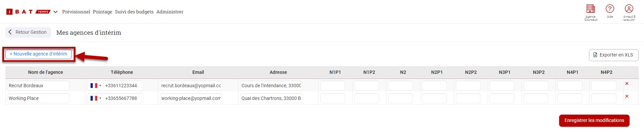644x132 pixels.
Task: Edit the Quai des Chartrons address field
Action: click(x=271, y=98)
